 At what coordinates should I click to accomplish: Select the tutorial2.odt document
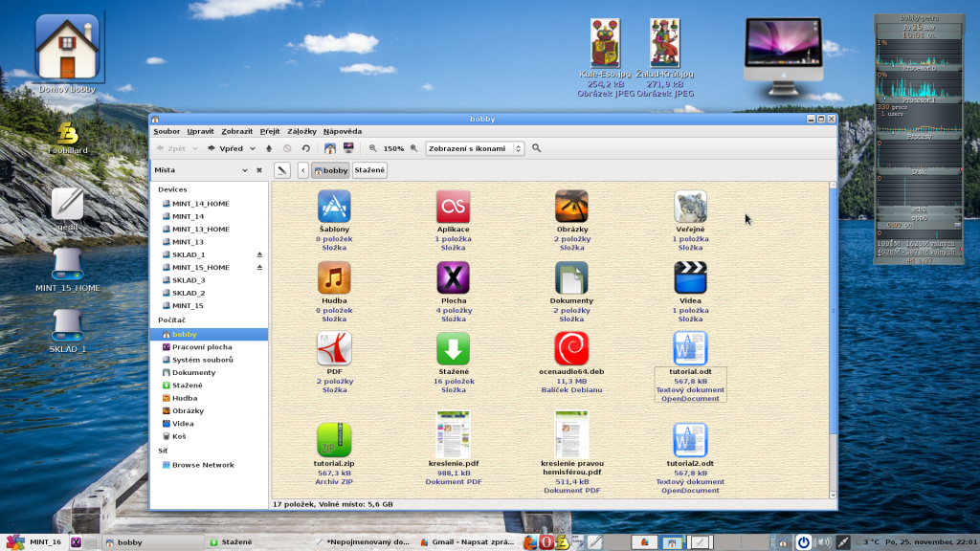tap(690, 440)
